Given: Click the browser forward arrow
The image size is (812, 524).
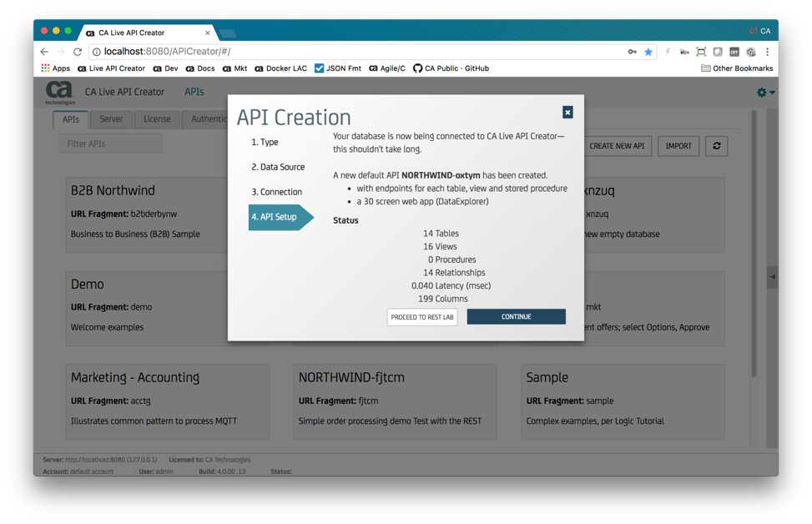Looking at the screenshot, I should pyautogui.click(x=61, y=52).
